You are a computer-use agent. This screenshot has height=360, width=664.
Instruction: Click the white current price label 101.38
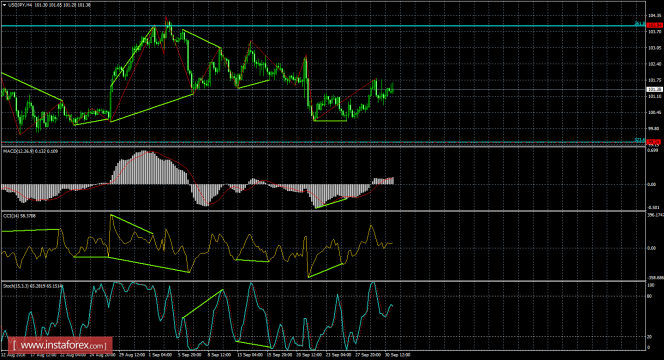pos(654,89)
